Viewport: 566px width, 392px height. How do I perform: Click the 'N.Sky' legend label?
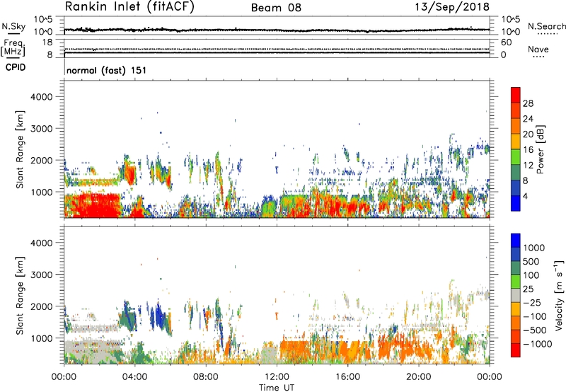tap(13, 26)
